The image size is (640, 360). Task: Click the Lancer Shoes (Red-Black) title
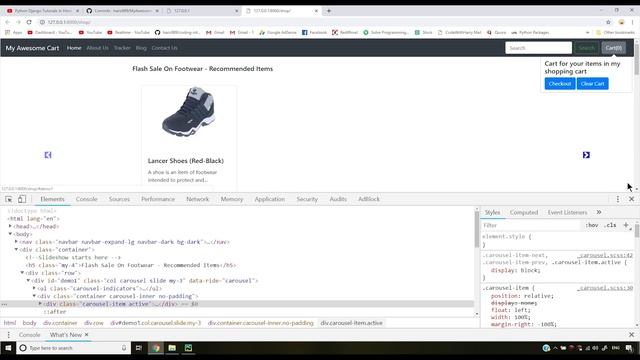coord(186,161)
